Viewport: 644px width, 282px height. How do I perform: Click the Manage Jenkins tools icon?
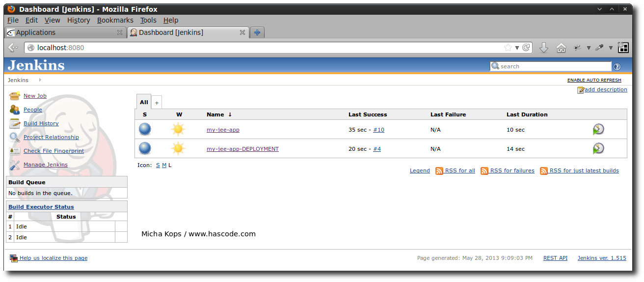pos(14,165)
